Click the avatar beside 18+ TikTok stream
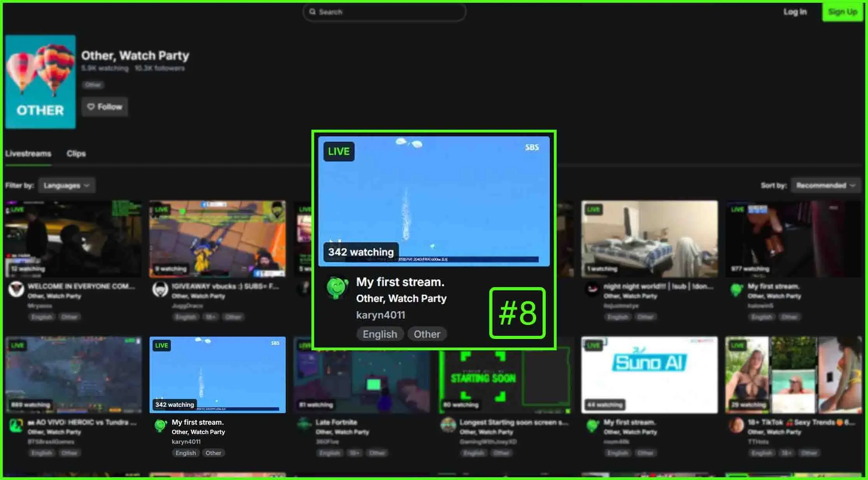The height and width of the screenshot is (480, 868). coord(736,425)
